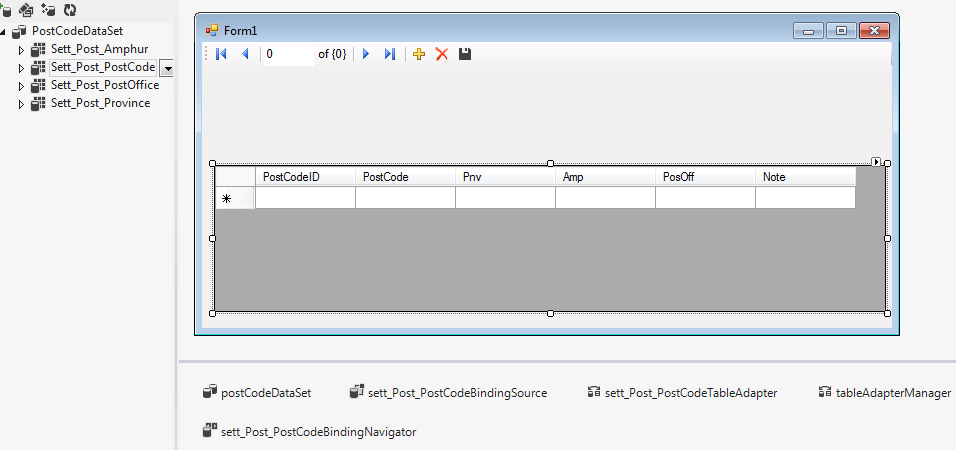The image size is (956, 450).
Task: Collapse the PostCodeDataSet root node
Action: 3,31
